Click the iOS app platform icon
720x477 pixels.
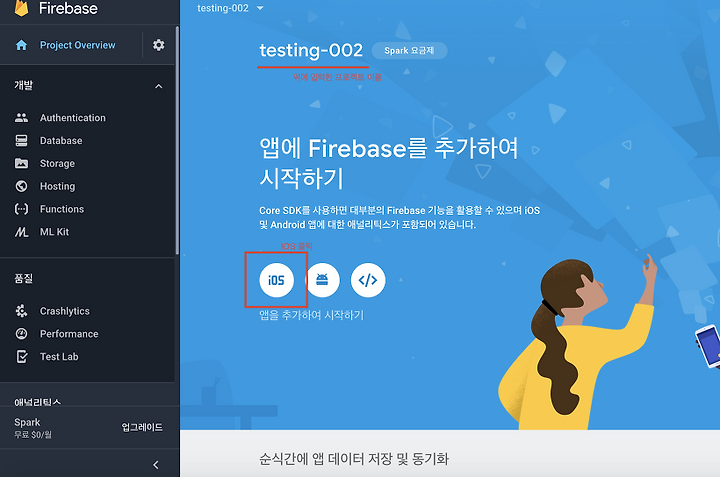[276, 280]
